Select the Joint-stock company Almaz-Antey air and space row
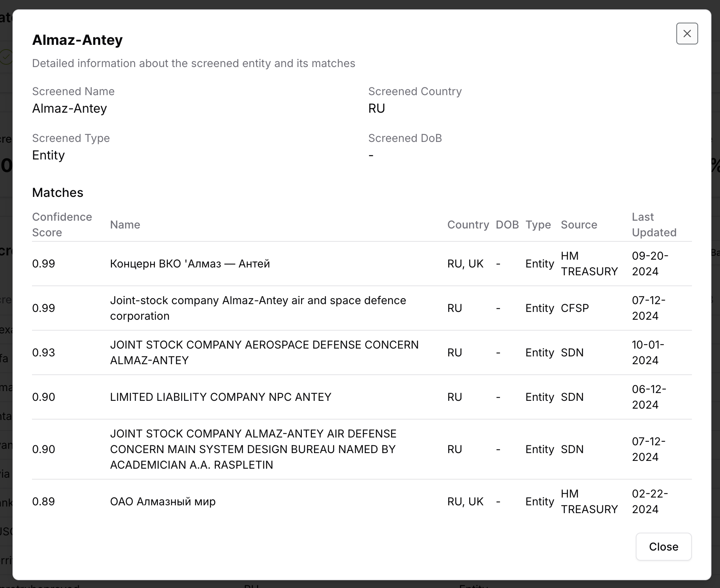The width and height of the screenshot is (720, 588). [362, 308]
